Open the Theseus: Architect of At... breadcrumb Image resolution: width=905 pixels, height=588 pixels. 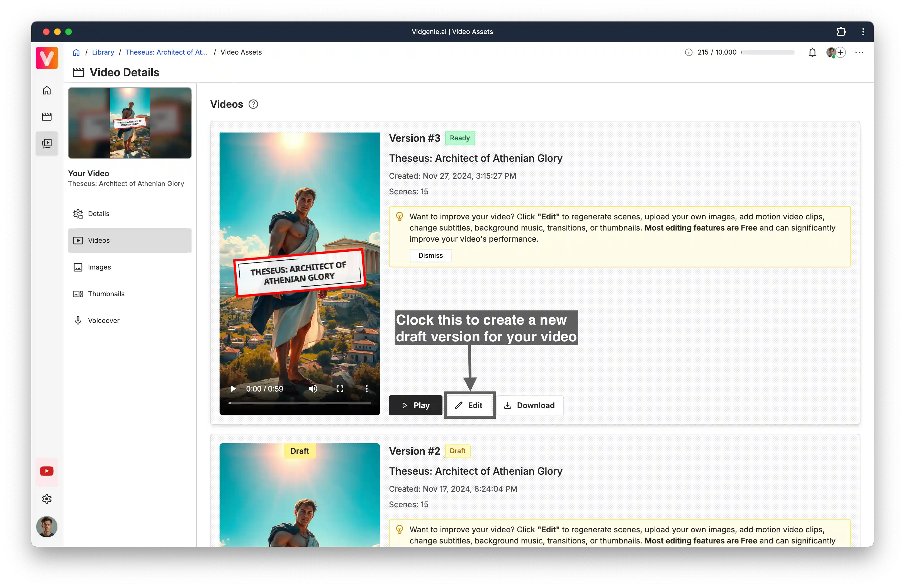click(x=167, y=52)
